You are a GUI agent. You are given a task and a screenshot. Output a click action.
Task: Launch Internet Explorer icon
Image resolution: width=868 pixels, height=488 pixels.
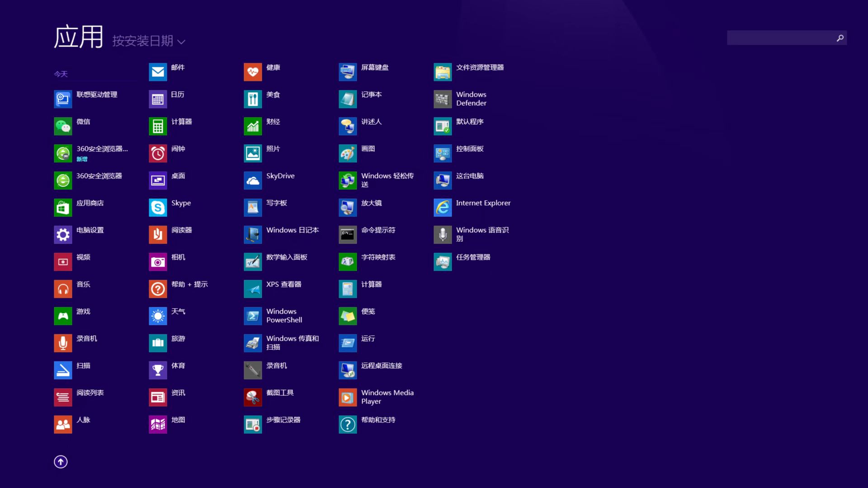443,207
